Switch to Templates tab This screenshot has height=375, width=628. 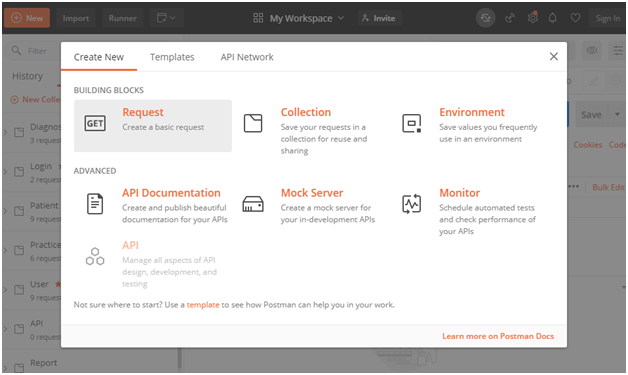coord(172,57)
